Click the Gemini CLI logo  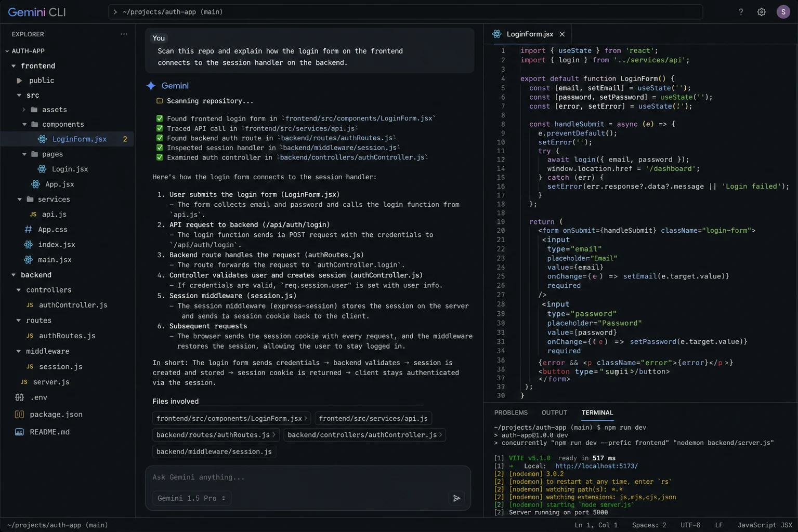pyautogui.click(x=37, y=12)
